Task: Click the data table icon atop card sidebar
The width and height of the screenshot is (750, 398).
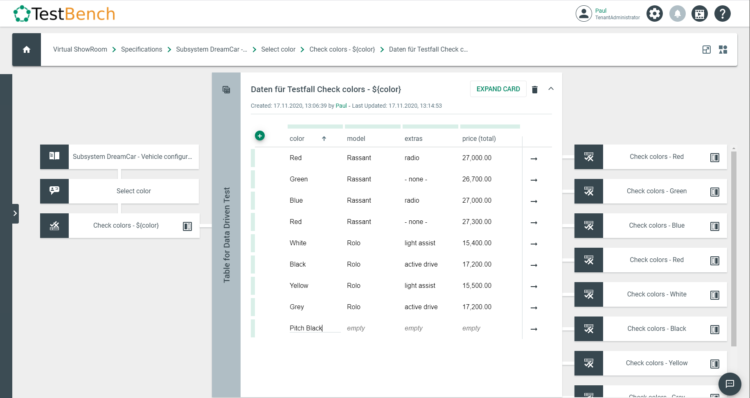Action: point(226,89)
